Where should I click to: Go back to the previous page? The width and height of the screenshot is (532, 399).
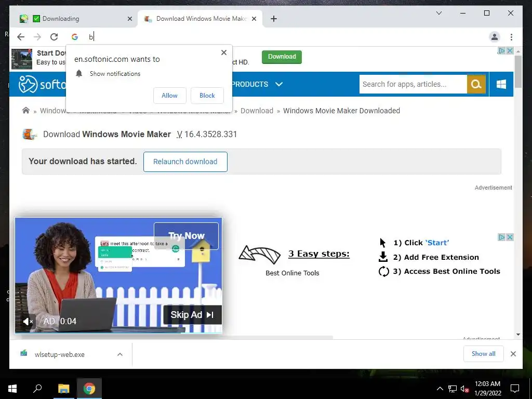click(x=21, y=37)
